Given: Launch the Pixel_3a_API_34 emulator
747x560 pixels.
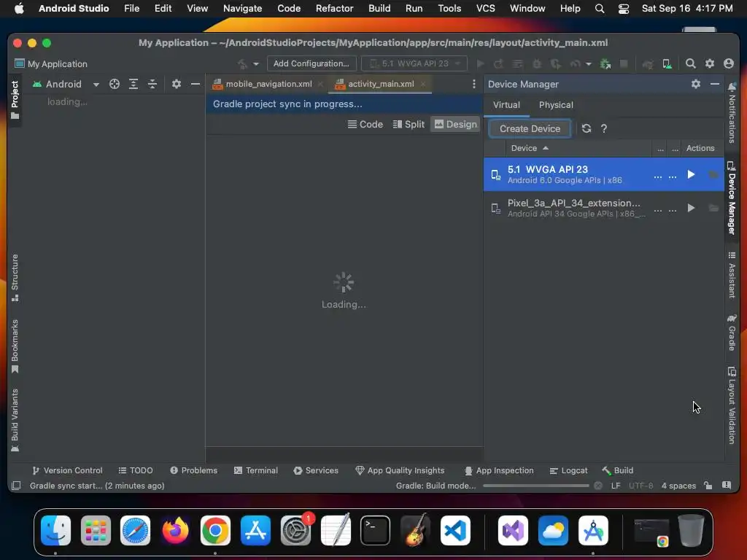Looking at the screenshot, I should click(691, 208).
